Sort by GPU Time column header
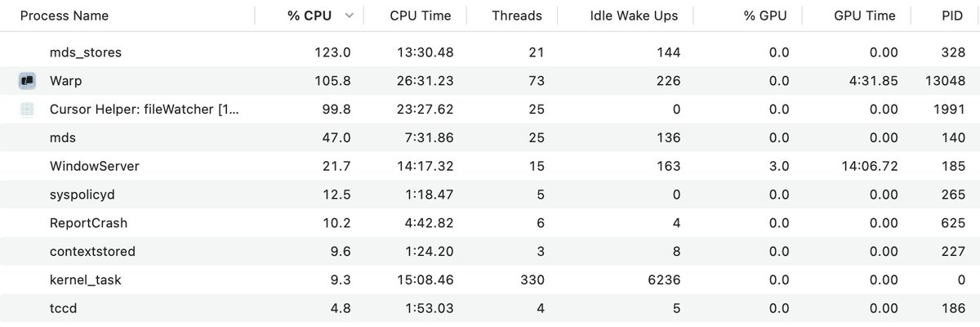This screenshot has height=327, width=980. pyautogui.click(x=865, y=16)
